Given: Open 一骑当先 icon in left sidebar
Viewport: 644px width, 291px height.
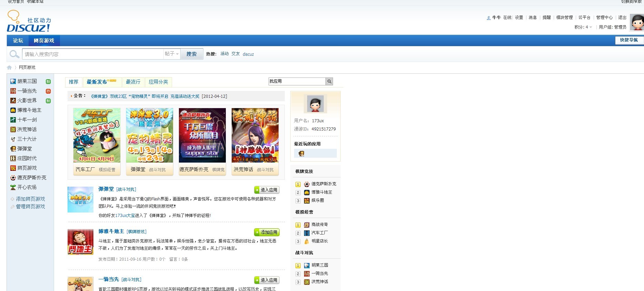Looking at the screenshot, I should (x=13, y=91).
